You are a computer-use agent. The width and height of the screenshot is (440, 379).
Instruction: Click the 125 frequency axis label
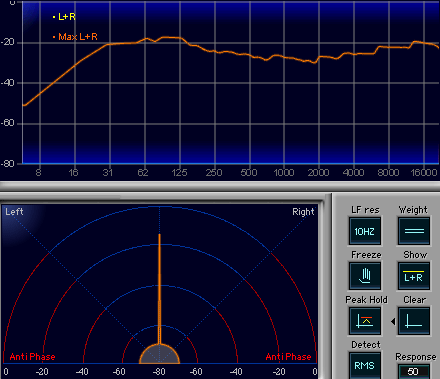179,172
